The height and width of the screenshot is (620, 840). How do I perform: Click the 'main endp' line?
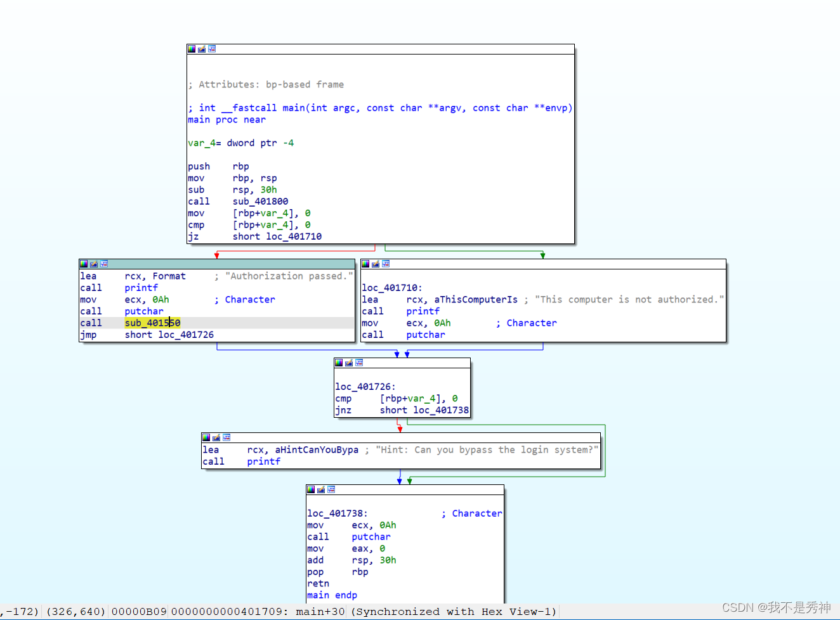point(332,595)
